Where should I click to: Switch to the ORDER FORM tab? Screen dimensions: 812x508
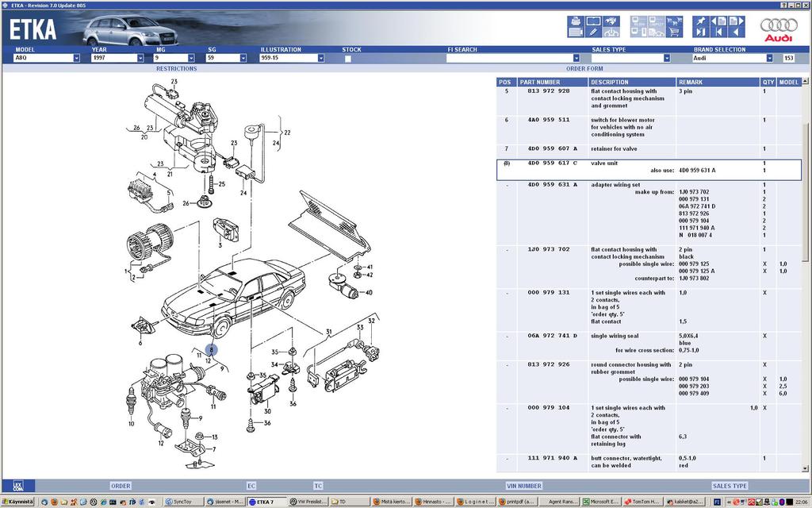pyautogui.click(x=584, y=68)
